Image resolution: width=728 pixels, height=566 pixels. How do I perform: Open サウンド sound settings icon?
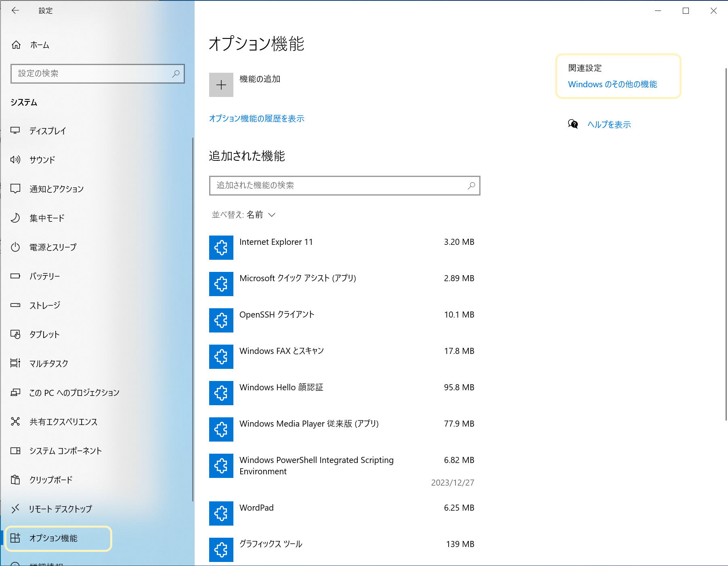coord(15,160)
